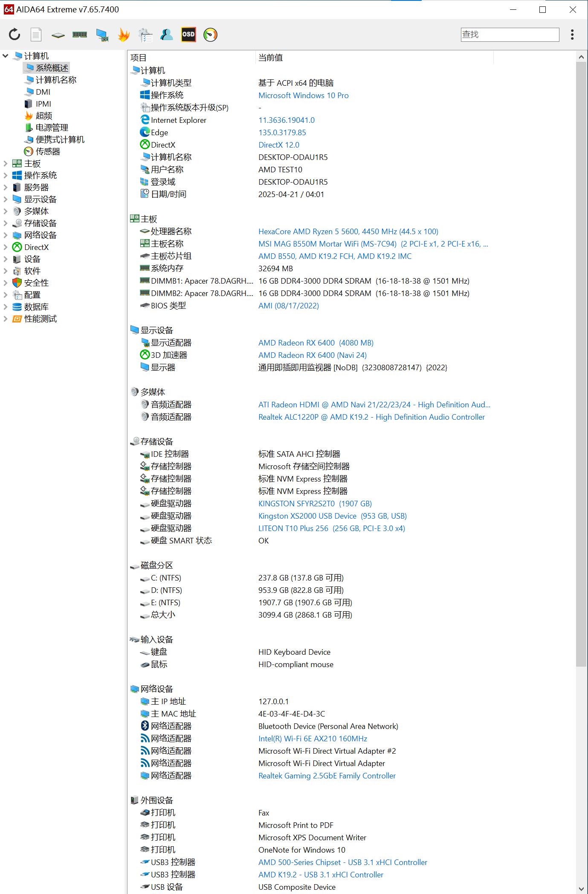Select 系统概述 in the sidebar tree
This screenshot has height=894, width=588.
[52, 68]
